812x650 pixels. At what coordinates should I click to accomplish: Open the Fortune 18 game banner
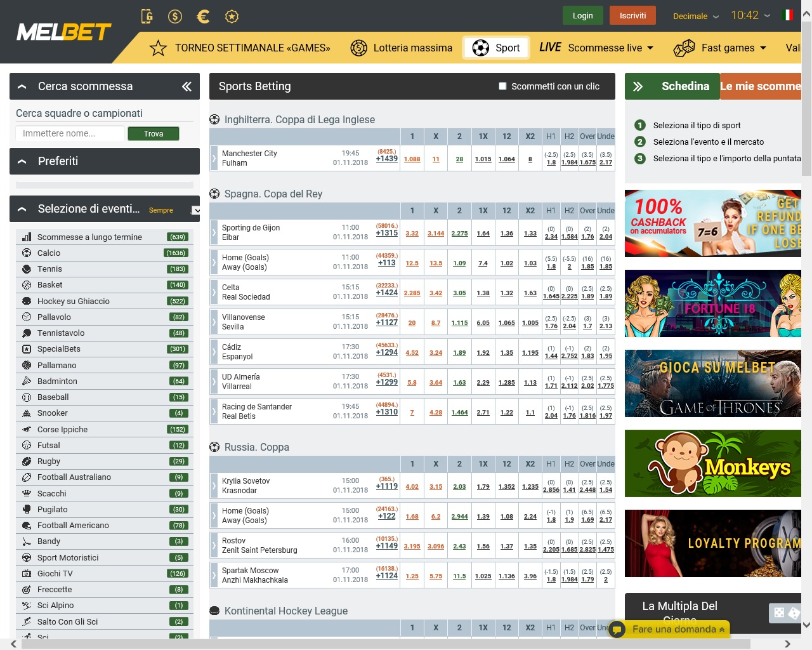coord(713,303)
